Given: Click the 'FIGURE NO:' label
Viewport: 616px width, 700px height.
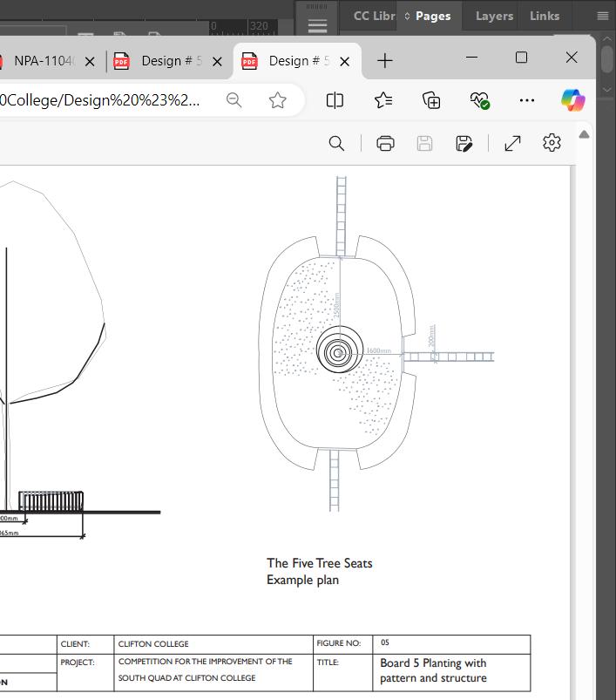Looking at the screenshot, I should pyautogui.click(x=339, y=643).
